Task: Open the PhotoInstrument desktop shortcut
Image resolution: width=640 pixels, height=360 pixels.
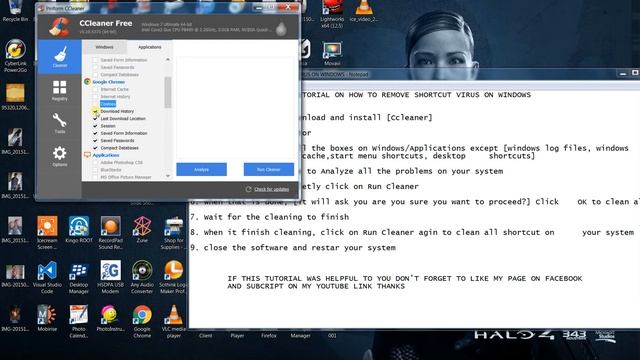Action: [x=111, y=318]
